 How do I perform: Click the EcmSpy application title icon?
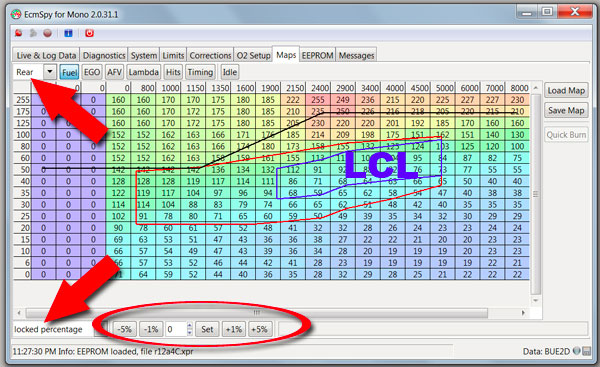tap(16, 15)
